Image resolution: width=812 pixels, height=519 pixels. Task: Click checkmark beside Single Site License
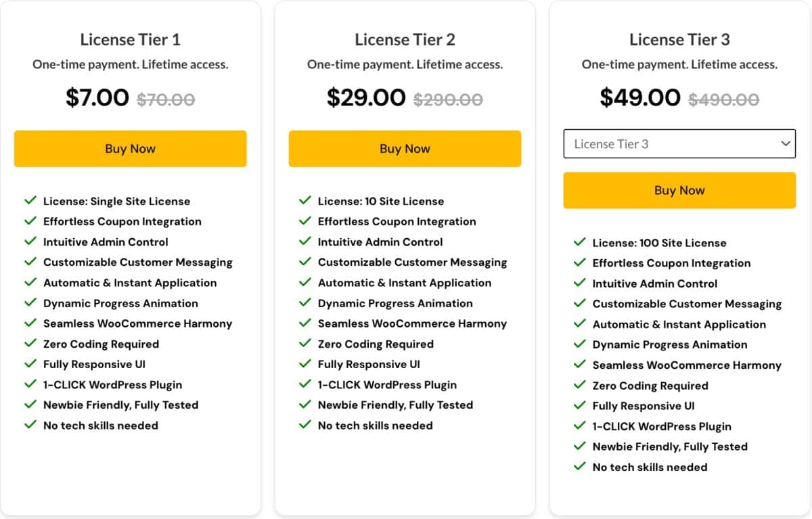(30, 201)
